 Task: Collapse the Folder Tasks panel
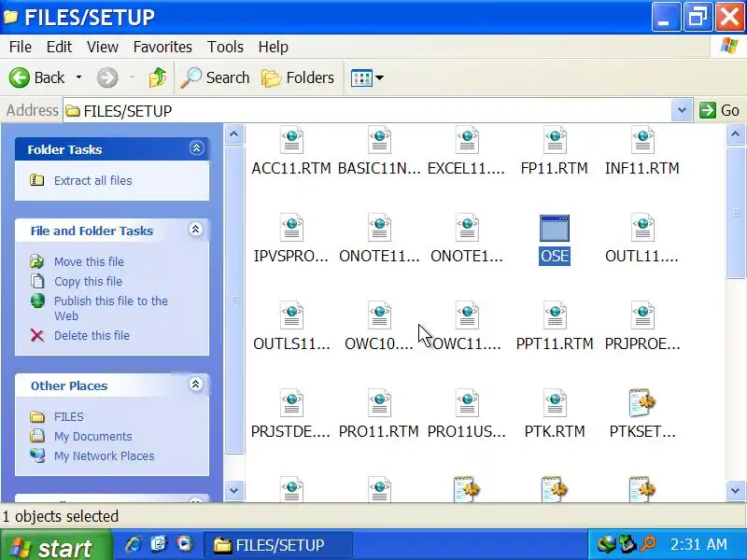click(x=196, y=148)
